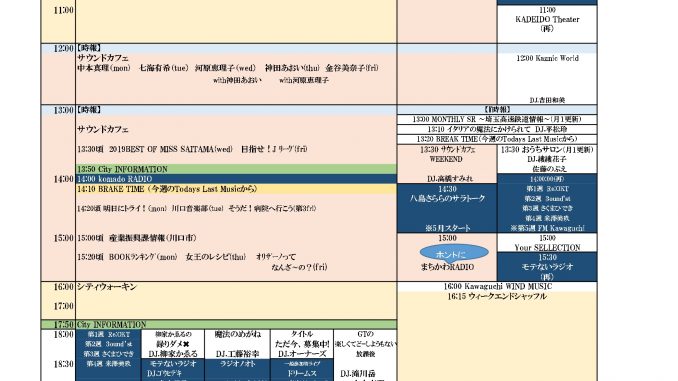This screenshot has width=678, height=381.
Task: Select the KADEIDO Theater cell
Action: pyautogui.click(x=547, y=24)
